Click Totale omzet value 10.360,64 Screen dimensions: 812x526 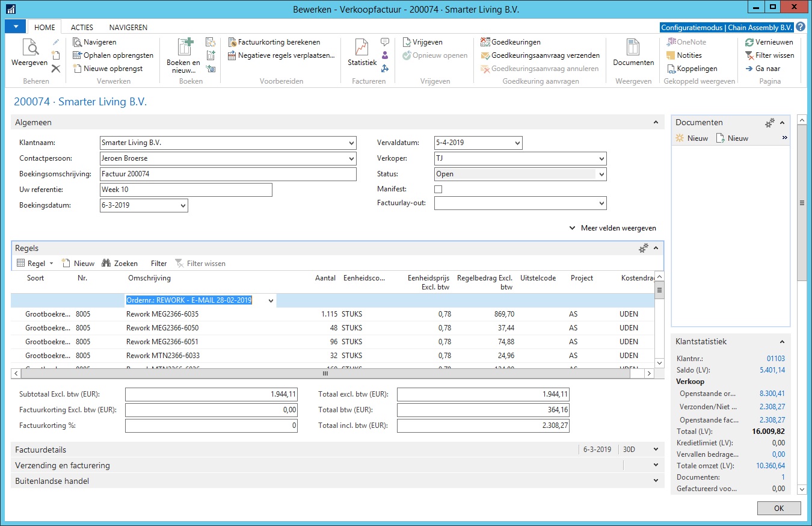tap(770, 466)
